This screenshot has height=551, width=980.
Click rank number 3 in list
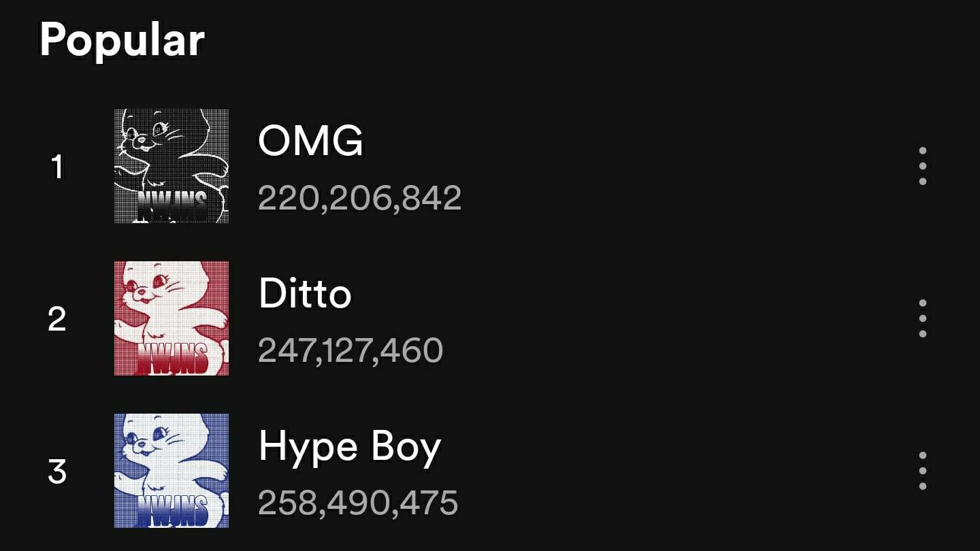57,471
